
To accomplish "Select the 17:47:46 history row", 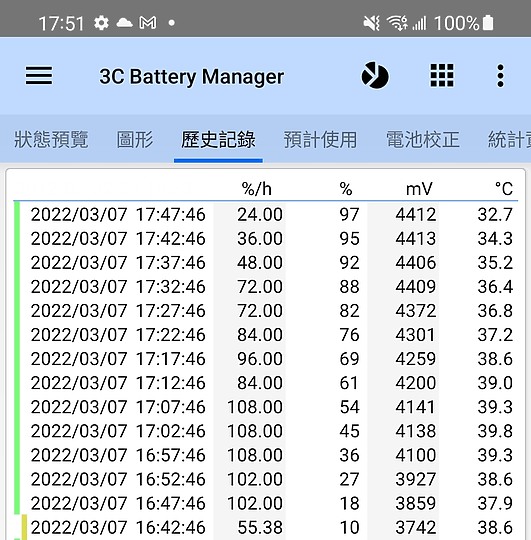I will (266, 215).
